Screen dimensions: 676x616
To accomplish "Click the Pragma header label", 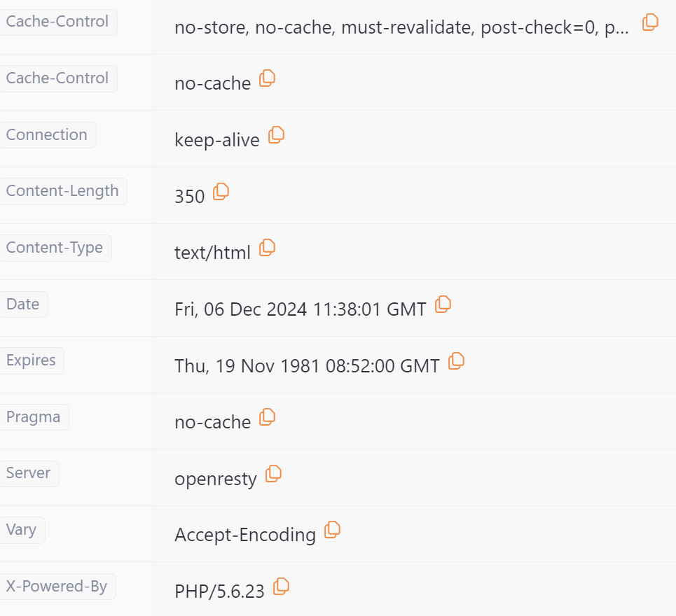I will click(34, 417).
